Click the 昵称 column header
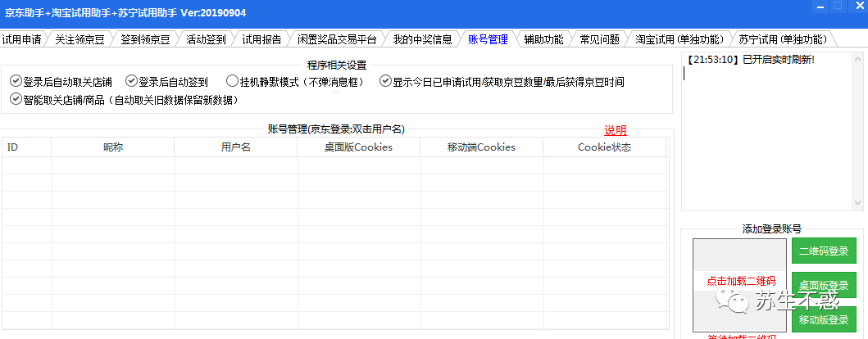This screenshot has height=339, width=868. pos(113,147)
